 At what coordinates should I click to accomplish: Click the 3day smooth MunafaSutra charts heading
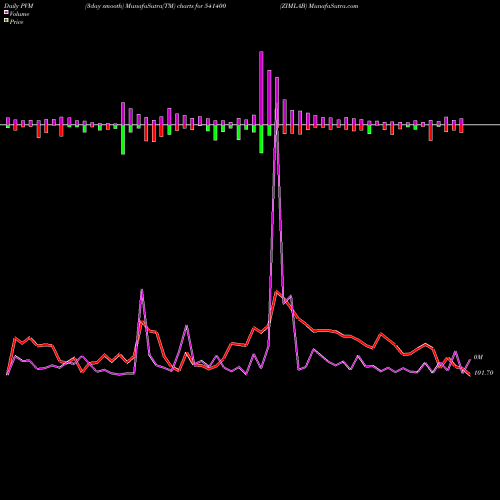(155, 6)
